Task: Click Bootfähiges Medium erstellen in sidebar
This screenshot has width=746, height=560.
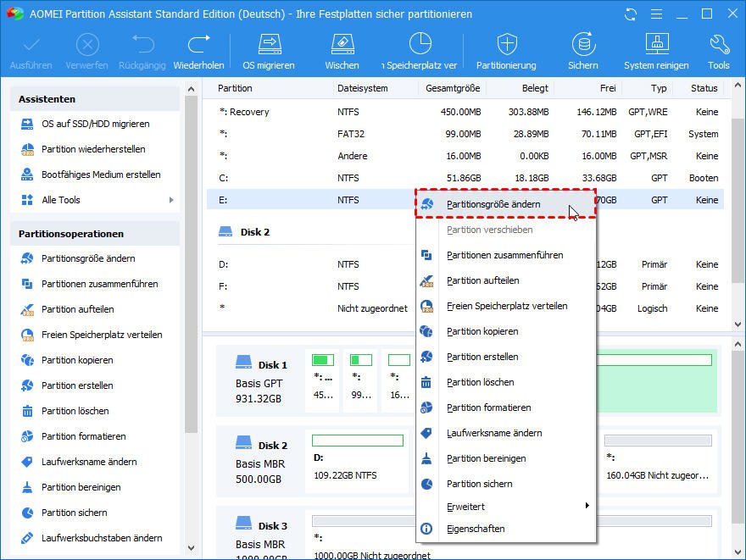Action: (101, 175)
